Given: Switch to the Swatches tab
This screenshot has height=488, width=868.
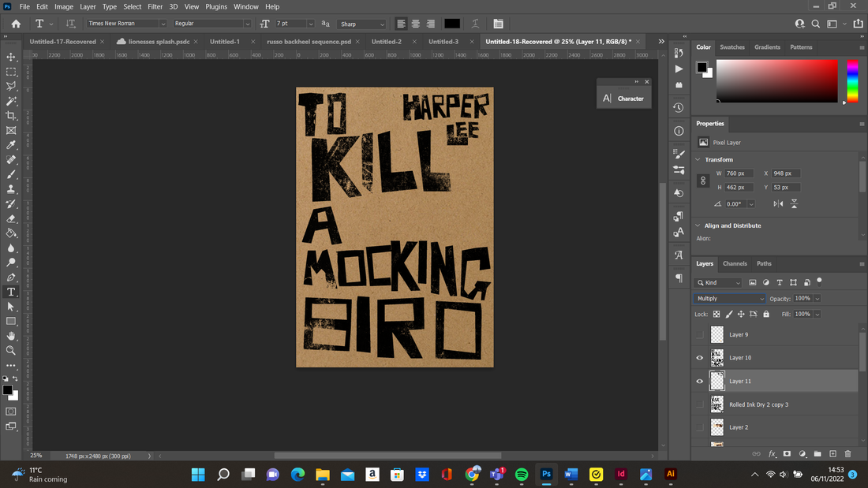Looking at the screenshot, I should pos(731,47).
